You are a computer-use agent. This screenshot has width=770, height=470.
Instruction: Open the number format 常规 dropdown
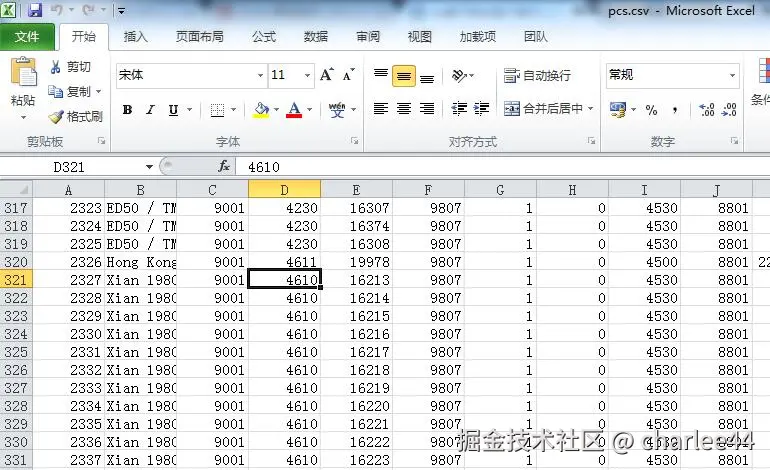(x=732, y=75)
